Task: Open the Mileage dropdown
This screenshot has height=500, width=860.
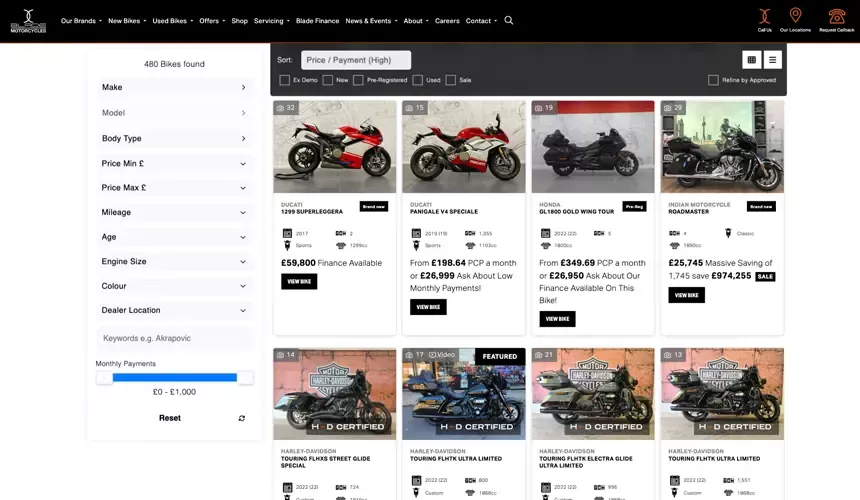Action: tap(174, 212)
